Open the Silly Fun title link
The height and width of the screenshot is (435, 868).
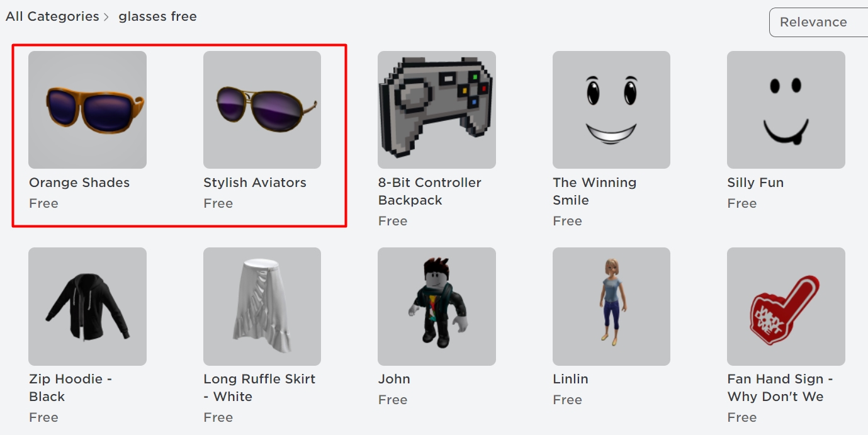coord(755,183)
